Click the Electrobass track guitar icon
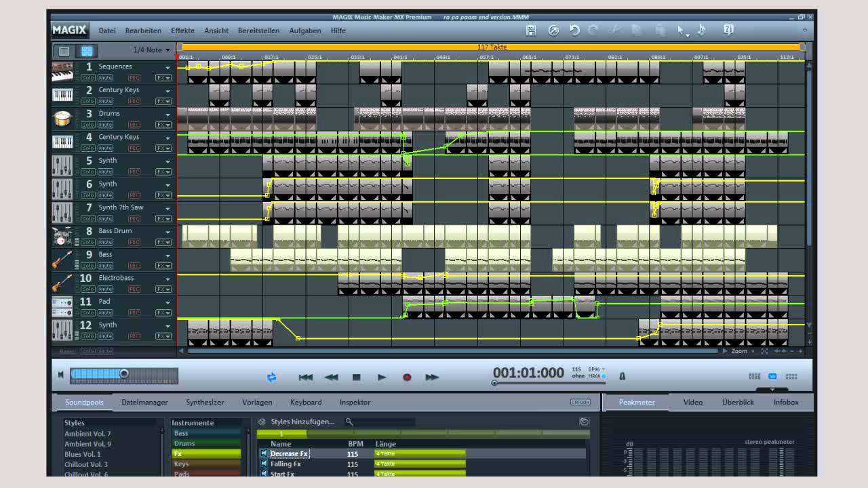Image resolution: width=868 pixels, height=488 pixels. point(62,283)
